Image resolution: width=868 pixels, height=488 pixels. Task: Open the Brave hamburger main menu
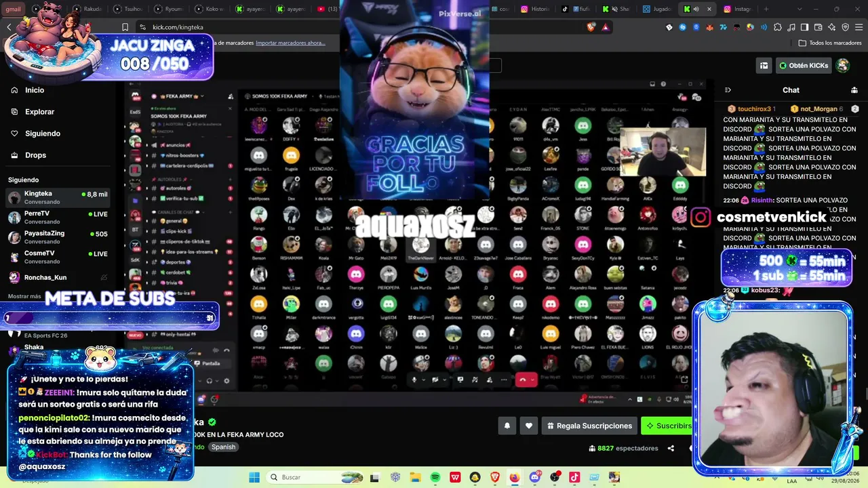(859, 27)
